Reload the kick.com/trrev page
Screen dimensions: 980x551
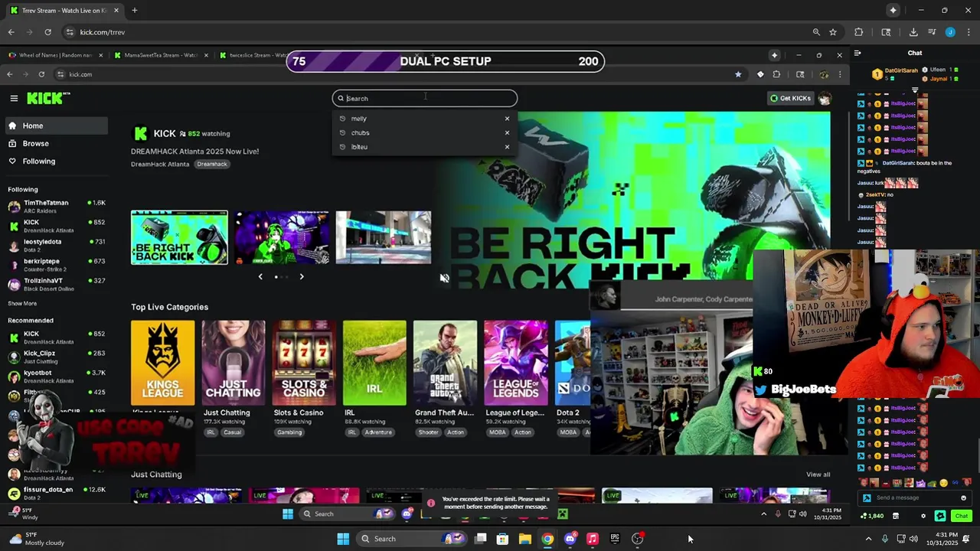coord(47,32)
